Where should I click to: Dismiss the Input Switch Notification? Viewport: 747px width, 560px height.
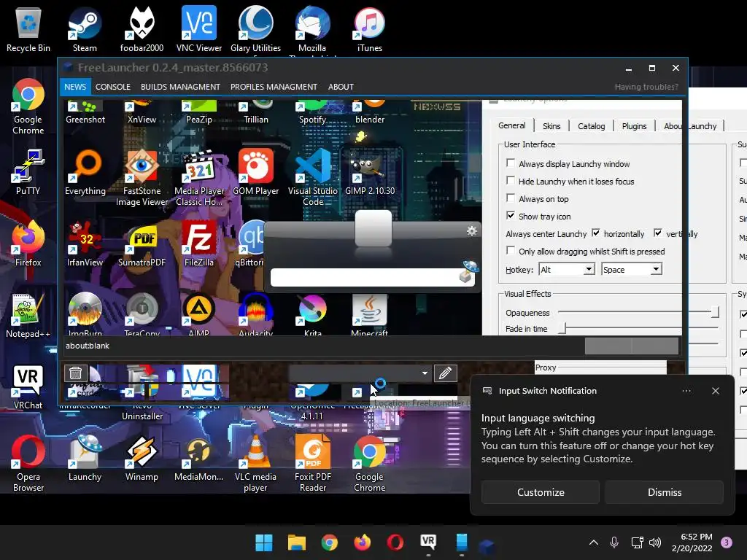coord(664,492)
